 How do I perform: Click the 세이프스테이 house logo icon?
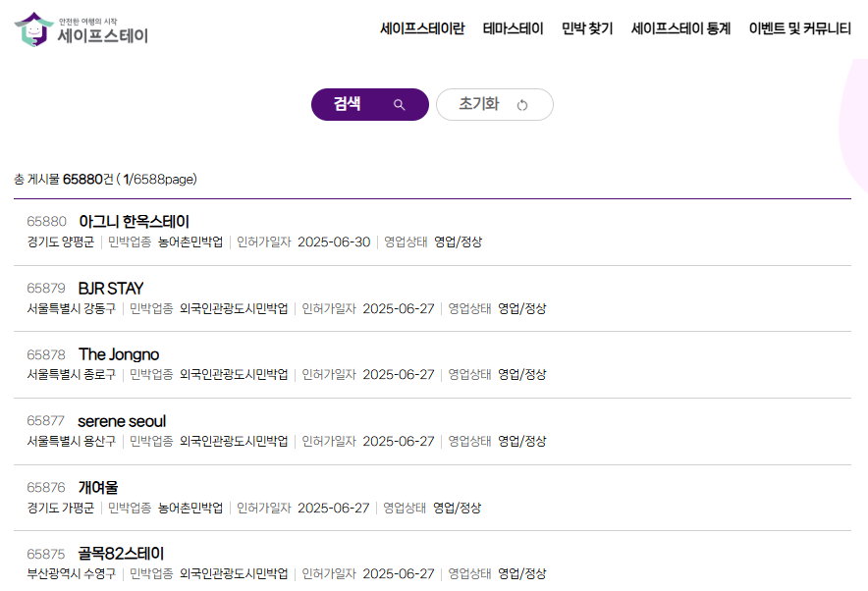tap(33, 29)
